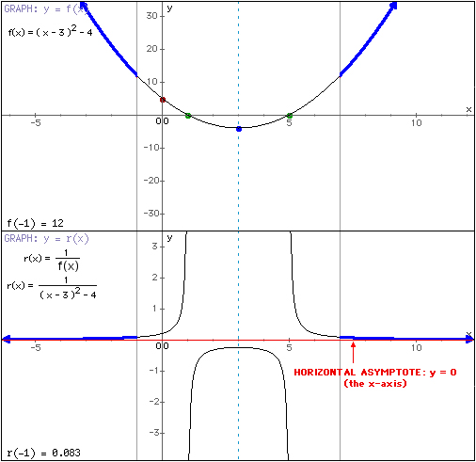Click the green x-intercept point at x=5
Image resolution: width=476 pixels, height=462 pixels.
coord(290,116)
